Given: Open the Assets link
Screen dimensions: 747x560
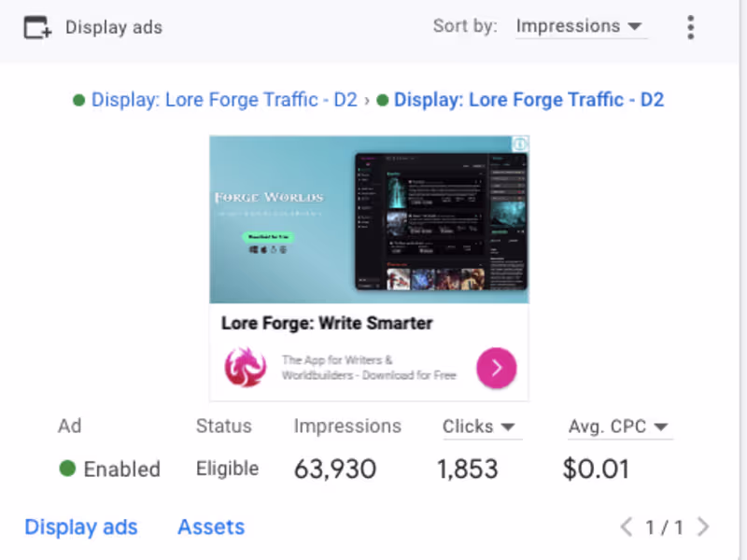Looking at the screenshot, I should [211, 527].
